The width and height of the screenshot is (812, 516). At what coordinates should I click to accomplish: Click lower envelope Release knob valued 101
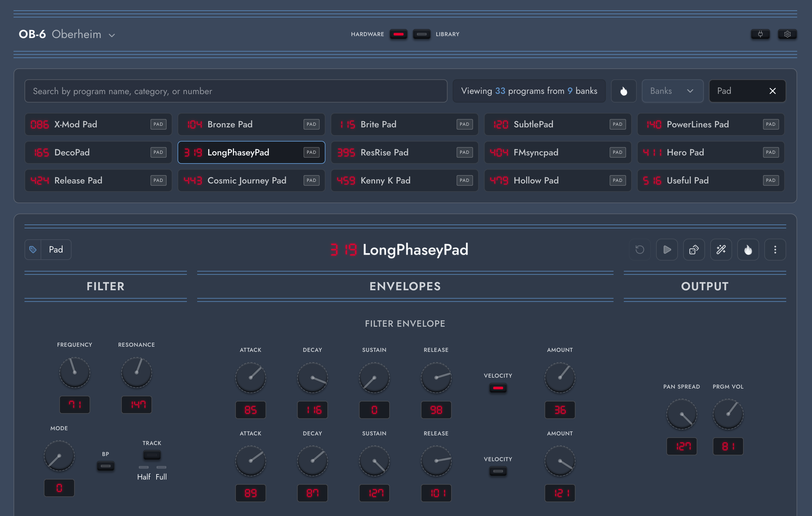point(436,461)
